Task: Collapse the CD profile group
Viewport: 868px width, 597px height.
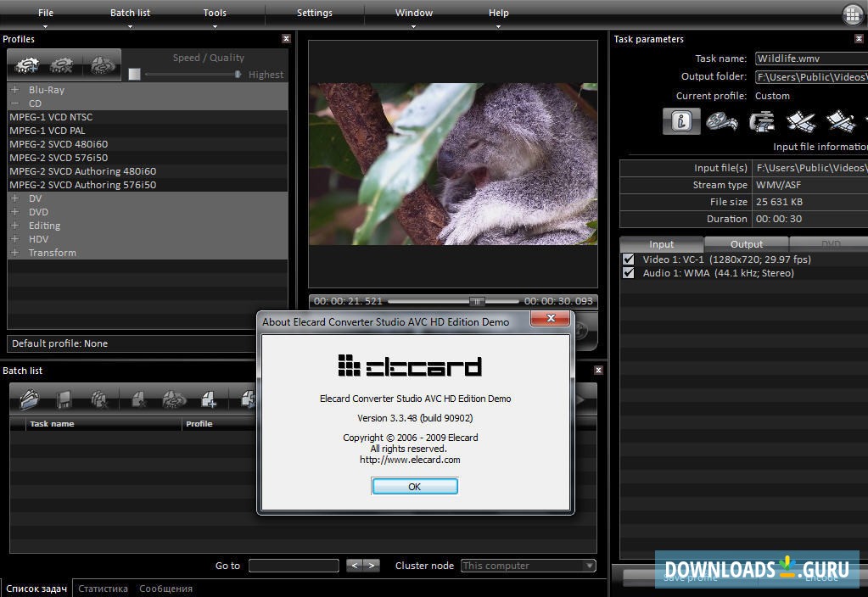Action: pos(15,103)
